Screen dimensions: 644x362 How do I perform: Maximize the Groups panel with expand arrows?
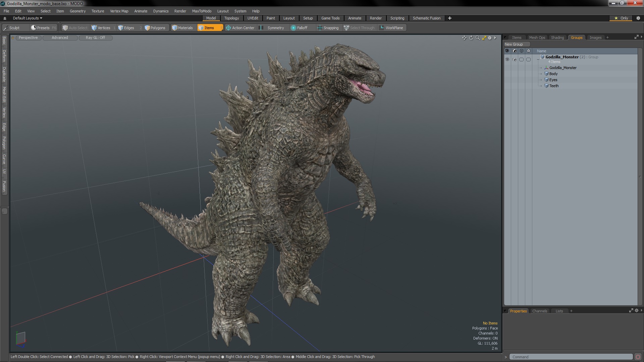coord(636,37)
